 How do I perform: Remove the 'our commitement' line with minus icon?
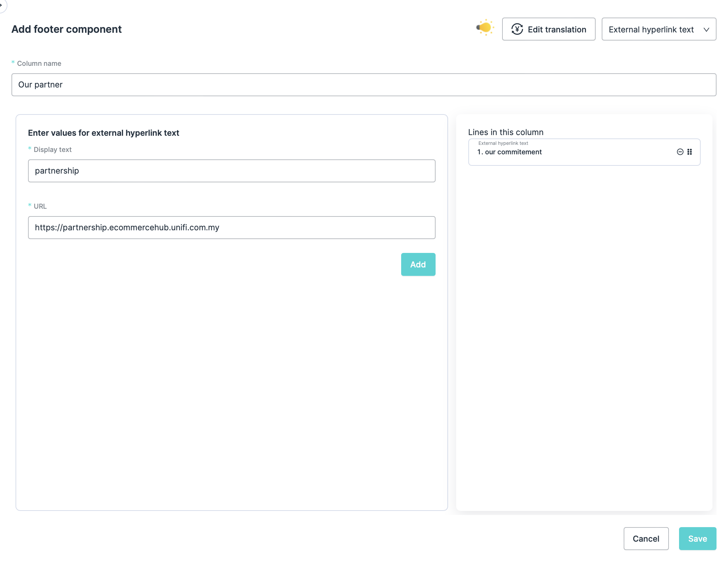pos(680,152)
